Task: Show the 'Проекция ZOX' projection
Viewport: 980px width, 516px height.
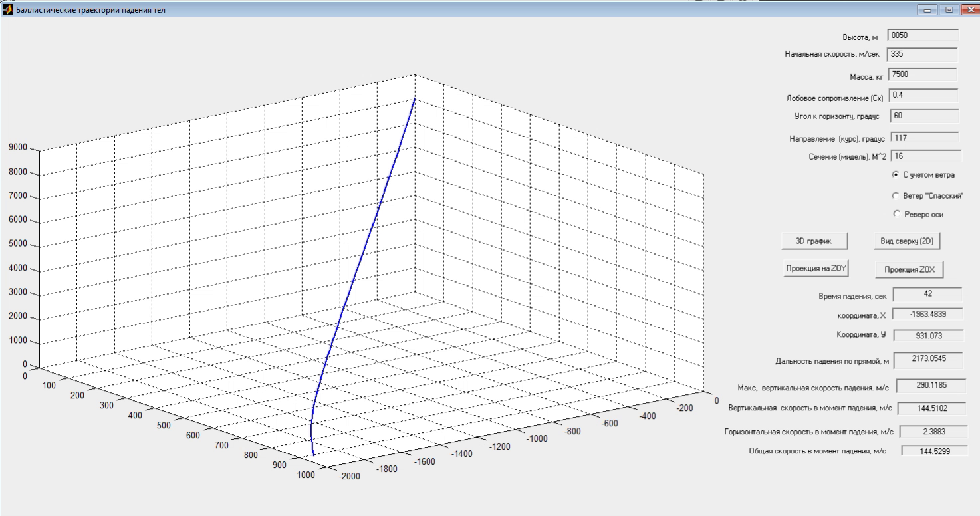Action: point(909,269)
